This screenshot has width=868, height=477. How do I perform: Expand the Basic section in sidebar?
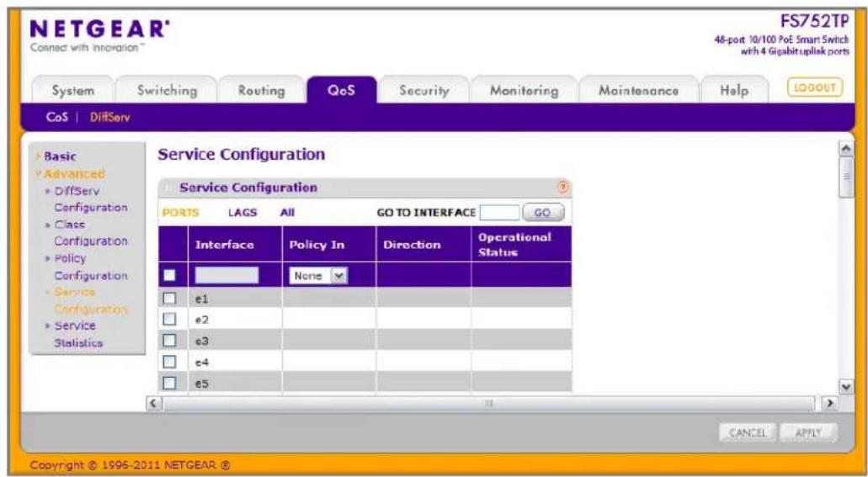tap(60, 156)
